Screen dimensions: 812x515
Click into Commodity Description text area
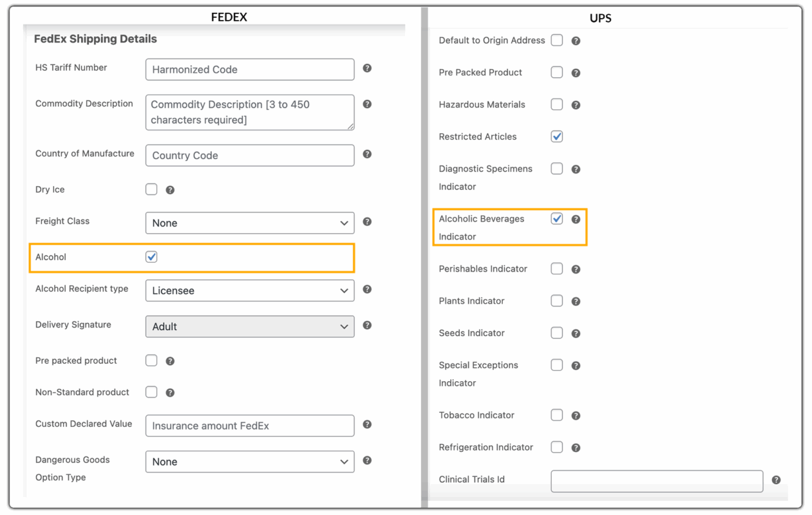tap(250, 112)
